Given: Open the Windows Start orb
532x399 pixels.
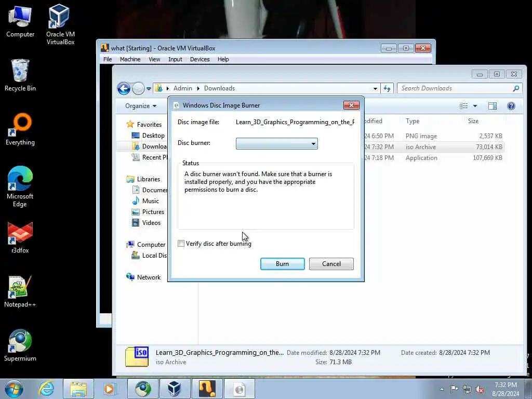Looking at the screenshot, I should [14, 389].
